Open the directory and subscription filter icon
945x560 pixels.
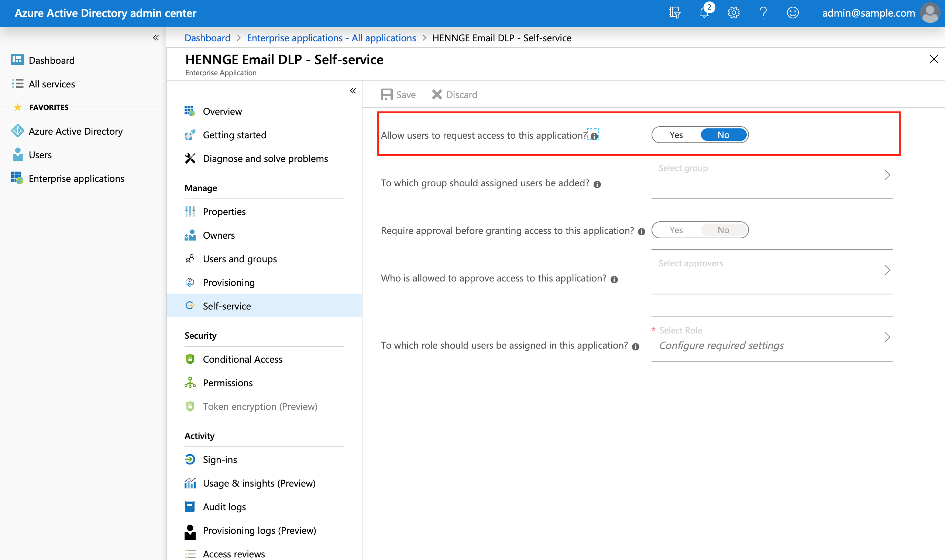[x=674, y=13]
